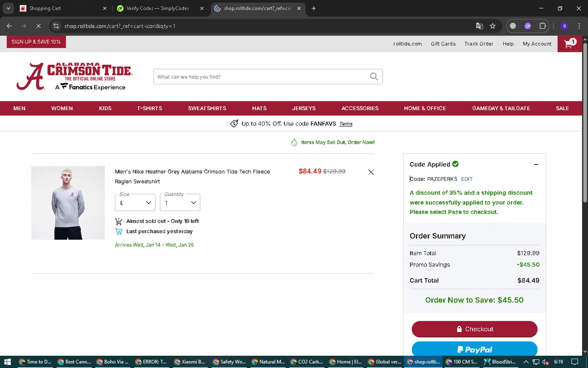Screen dimensions: 588x368
Task: Close the Shopping Cart tab
Action: [x=105, y=8]
